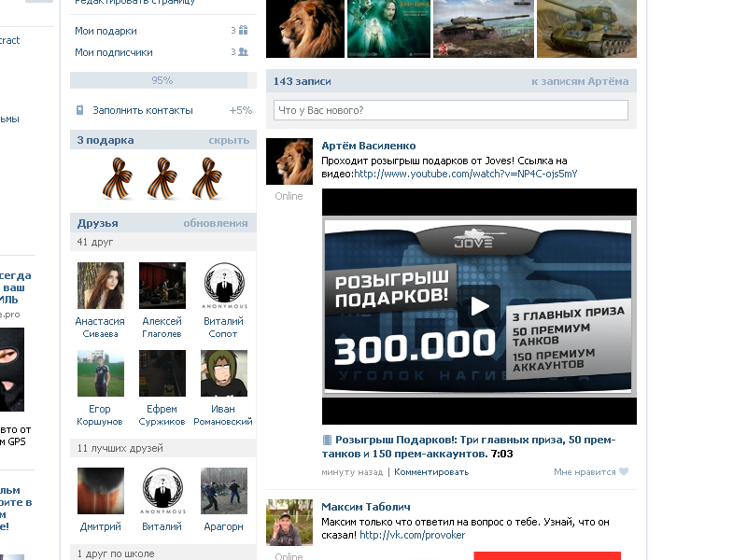Open the subscribers icon next to Мои подписчики

243,52
